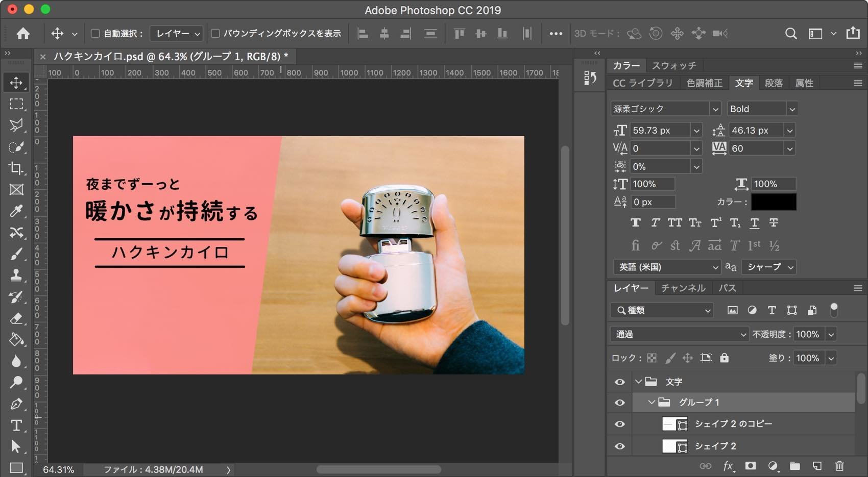Delete the selected layer with trash icon
Viewport: 868px width, 477px height.
pos(839,466)
